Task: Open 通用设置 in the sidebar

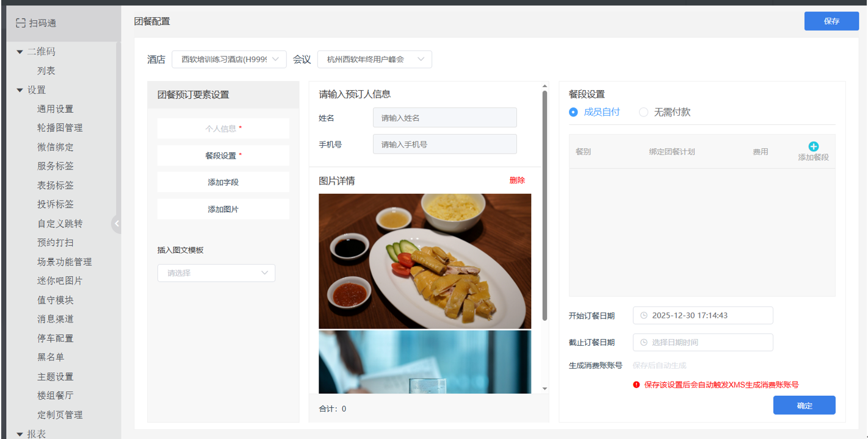Action: [x=55, y=109]
